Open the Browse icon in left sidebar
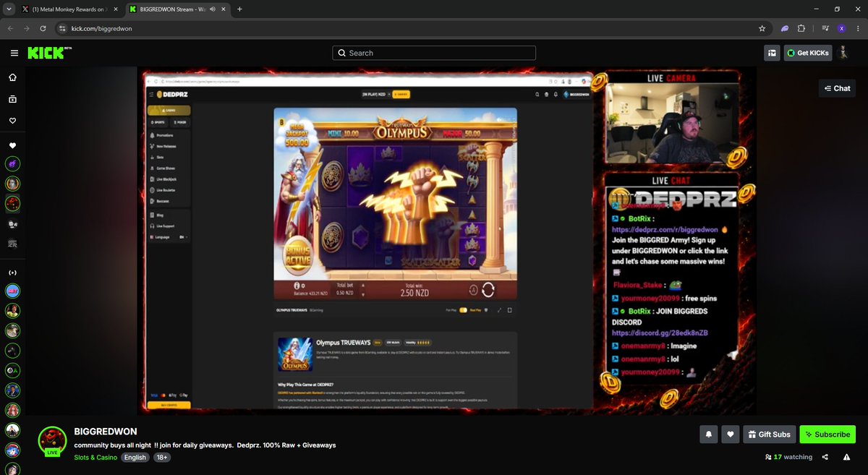 pyautogui.click(x=12, y=99)
